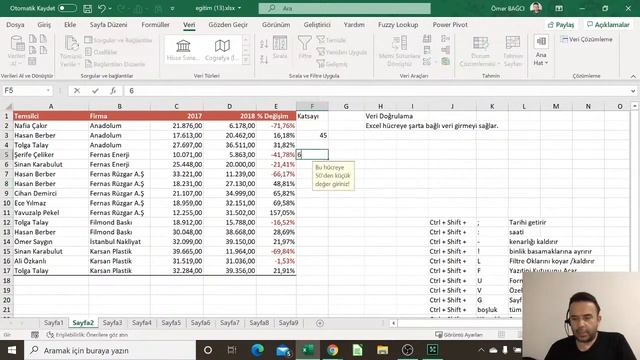The width and height of the screenshot is (640, 360).
Task: Open the Sayfa Düzeni tab
Action: 109,24
